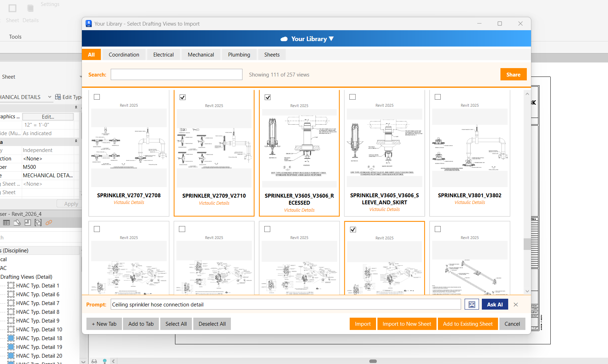
Task: Click the orange link icon in browser toolbar
Action: (49, 223)
